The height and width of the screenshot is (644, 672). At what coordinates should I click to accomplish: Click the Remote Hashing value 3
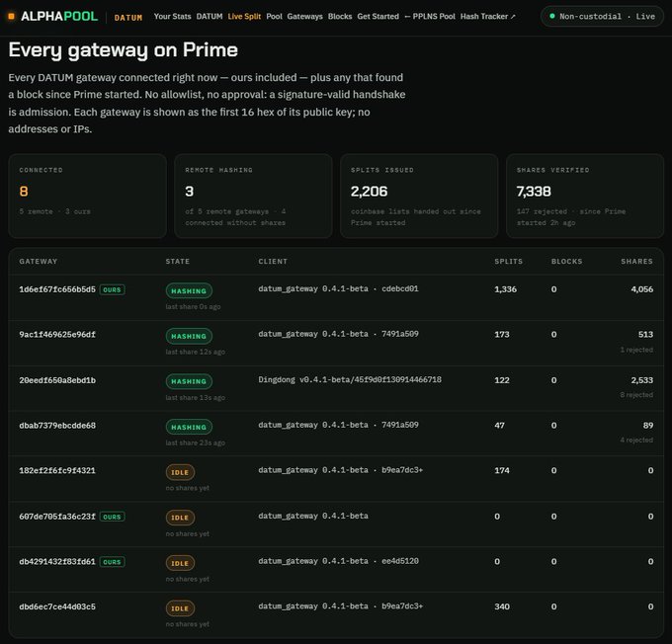tap(190, 191)
